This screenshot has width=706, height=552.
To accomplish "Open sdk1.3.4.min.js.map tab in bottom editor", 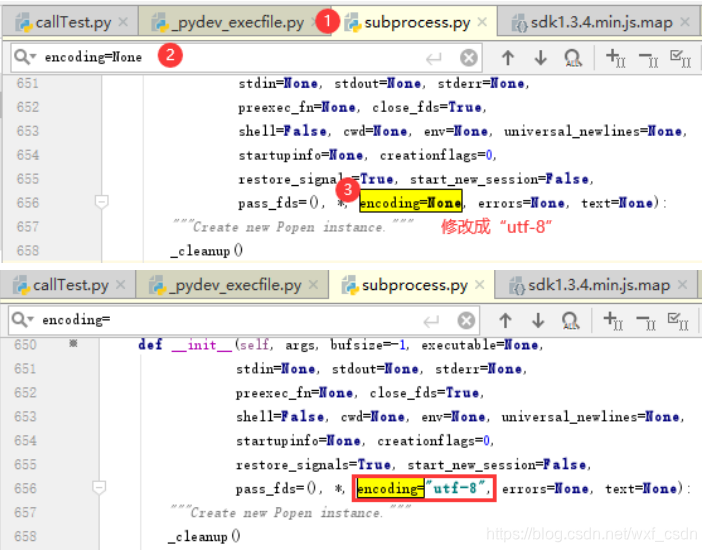I will [x=598, y=285].
